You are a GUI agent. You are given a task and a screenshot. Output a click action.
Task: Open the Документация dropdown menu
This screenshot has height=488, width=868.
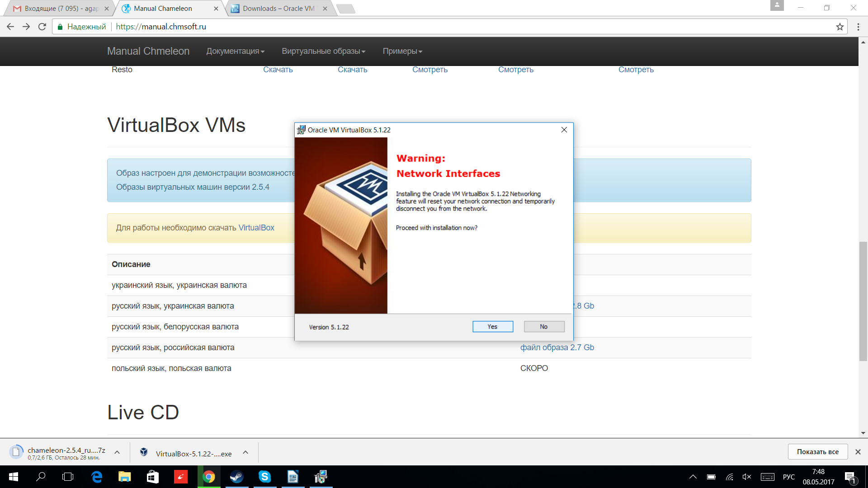coord(236,51)
